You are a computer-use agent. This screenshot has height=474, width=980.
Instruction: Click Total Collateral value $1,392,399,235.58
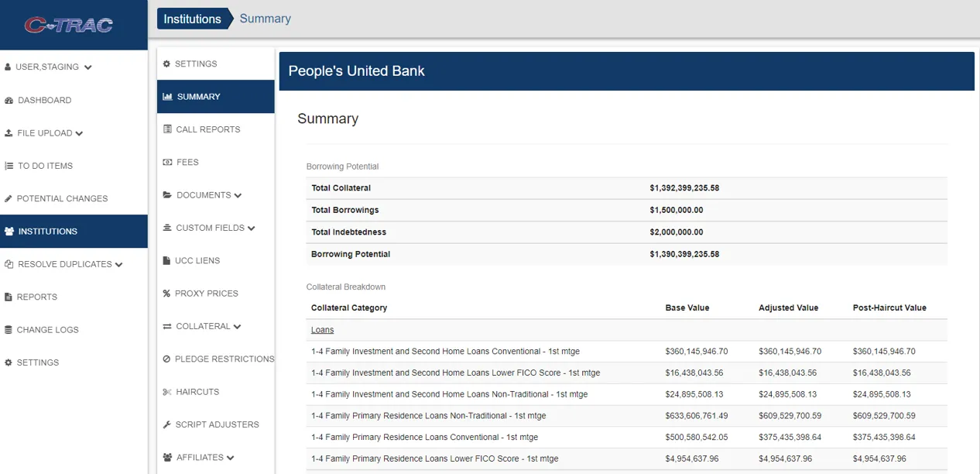[x=684, y=188]
